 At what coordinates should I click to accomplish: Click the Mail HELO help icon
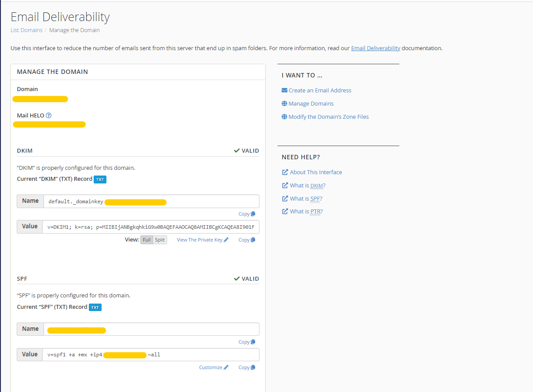click(48, 115)
